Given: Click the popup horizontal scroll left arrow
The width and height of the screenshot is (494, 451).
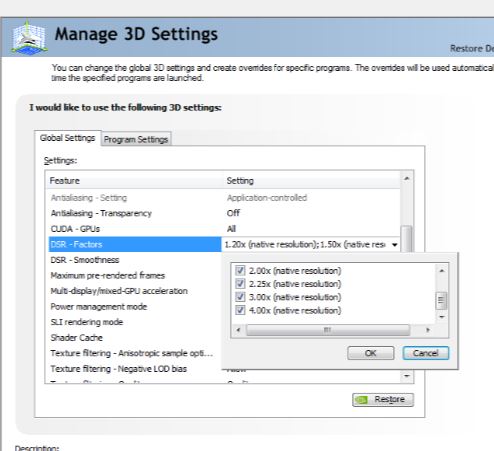Looking at the screenshot, I should point(238,330).
